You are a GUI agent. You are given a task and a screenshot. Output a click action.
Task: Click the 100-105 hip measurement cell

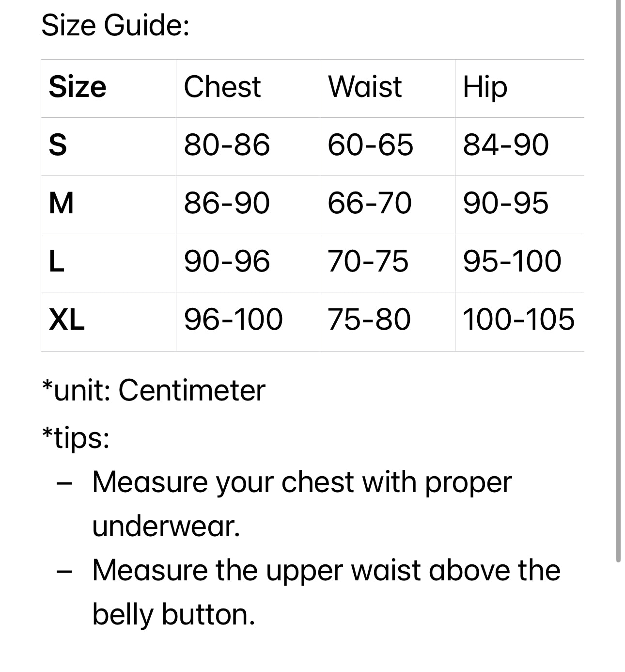coord(518,320)
